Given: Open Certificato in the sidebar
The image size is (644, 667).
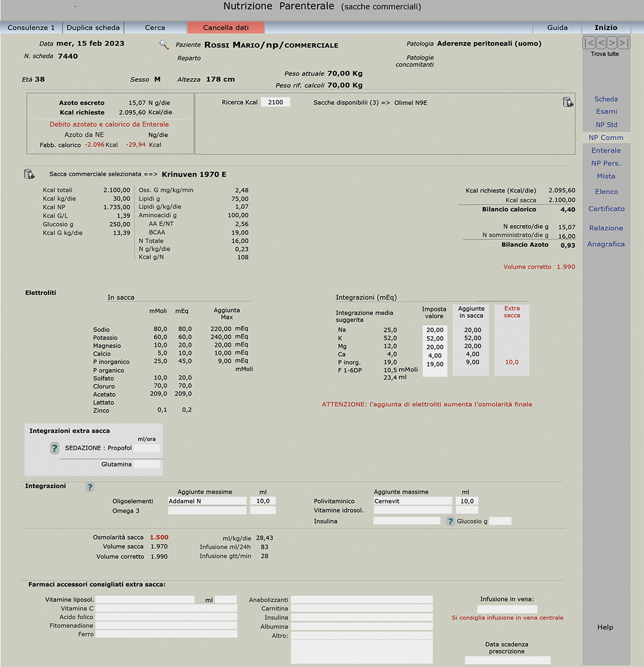Looking at the screenshot, I should click(606, 209).
